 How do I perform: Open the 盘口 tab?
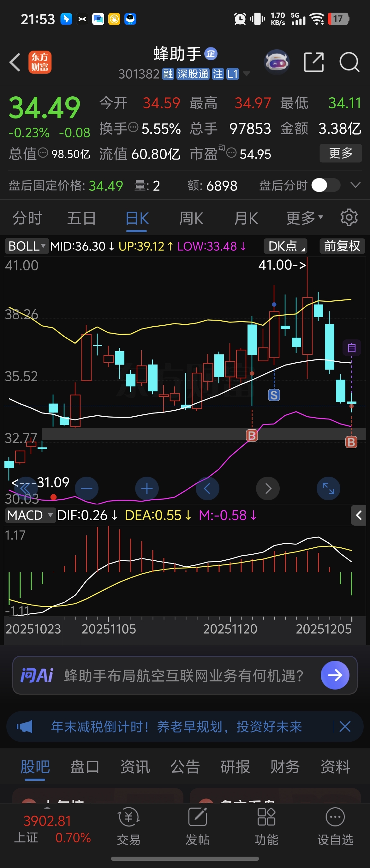coord(85,767)
